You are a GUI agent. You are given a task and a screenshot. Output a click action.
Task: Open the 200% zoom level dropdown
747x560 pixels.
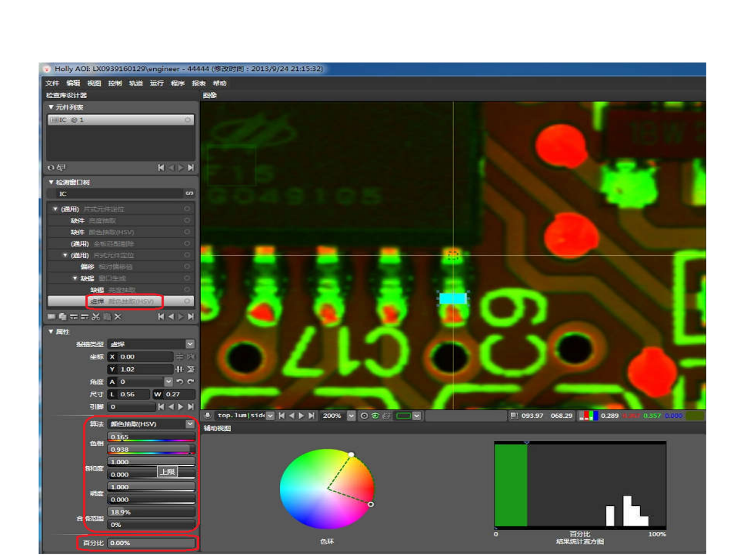tap(351, 416)
